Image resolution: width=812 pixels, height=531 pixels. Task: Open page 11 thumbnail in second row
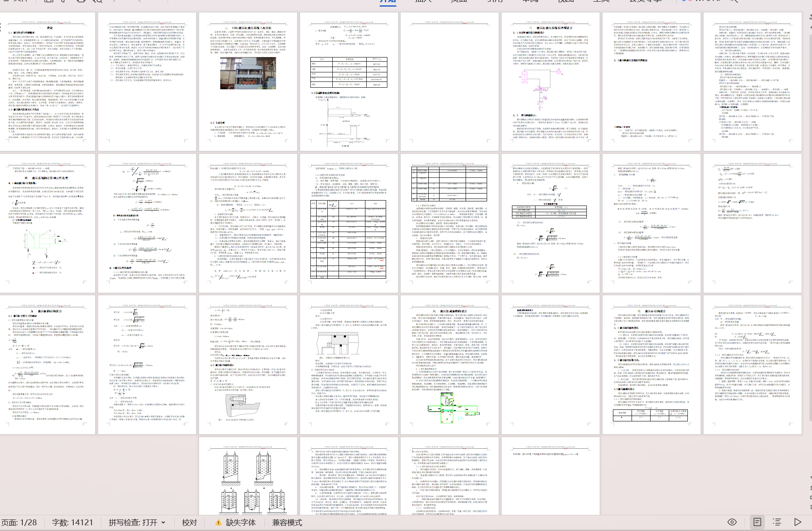pos(248,223)
